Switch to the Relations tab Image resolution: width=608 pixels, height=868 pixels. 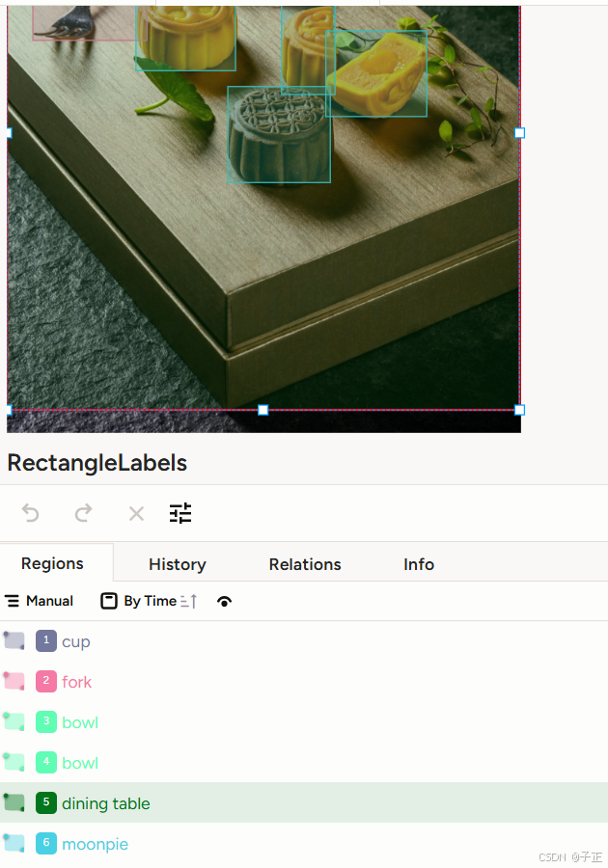[x=305, y=564]
